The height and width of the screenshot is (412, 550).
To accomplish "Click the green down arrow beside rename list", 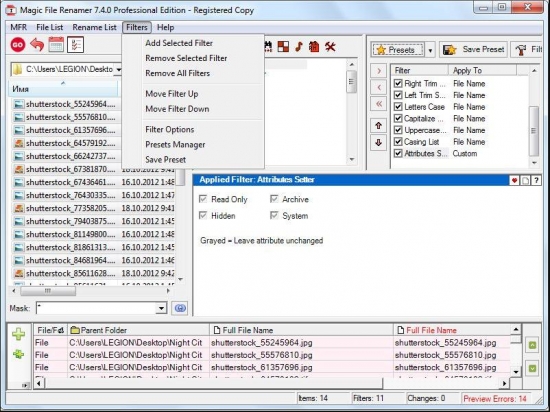I will pos(532,369).
